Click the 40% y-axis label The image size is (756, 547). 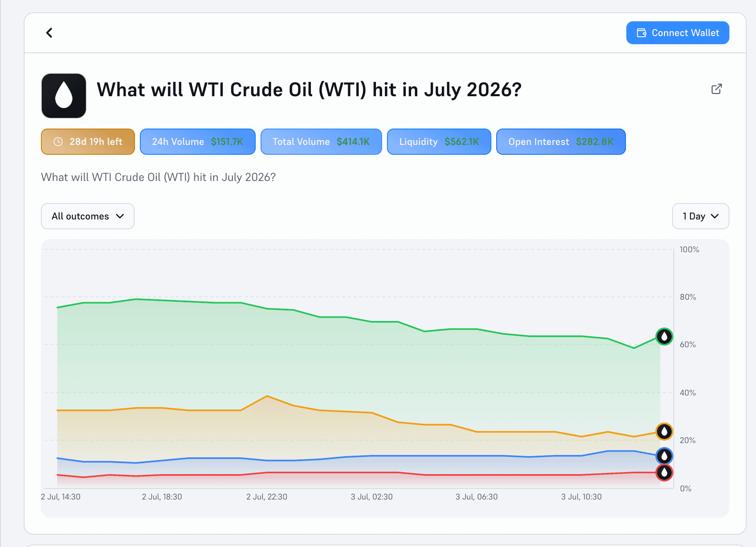click(688, 393)
